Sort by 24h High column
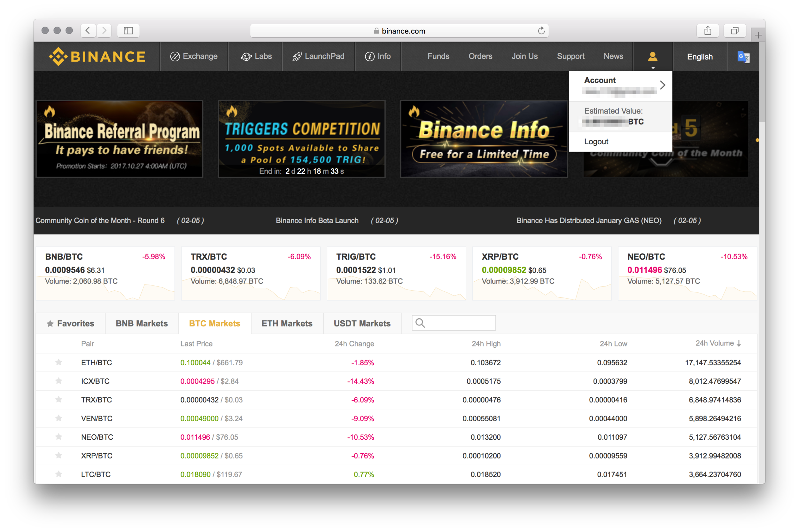 pos(486,344)
